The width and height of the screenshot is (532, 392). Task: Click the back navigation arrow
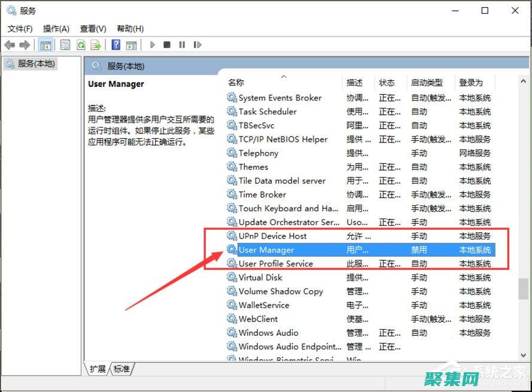point(10,44)
